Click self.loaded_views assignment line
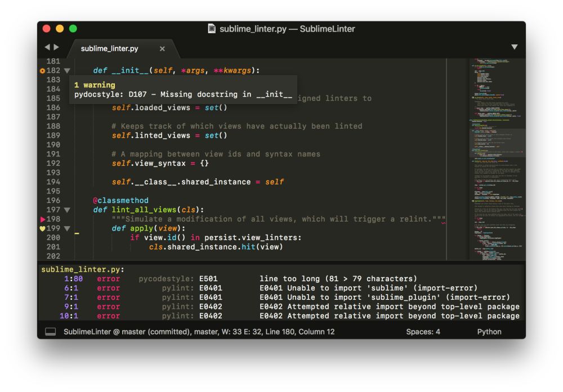 pos(169,107)
